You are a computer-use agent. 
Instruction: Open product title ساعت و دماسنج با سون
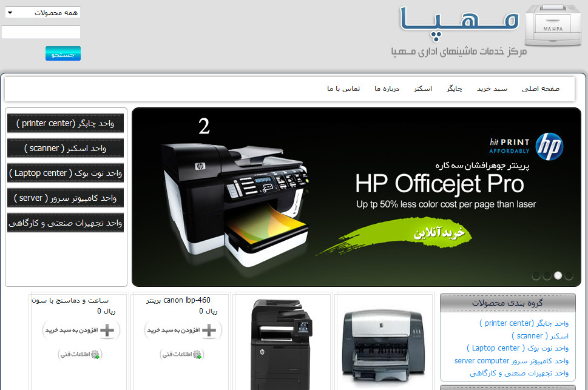point(70,300)
